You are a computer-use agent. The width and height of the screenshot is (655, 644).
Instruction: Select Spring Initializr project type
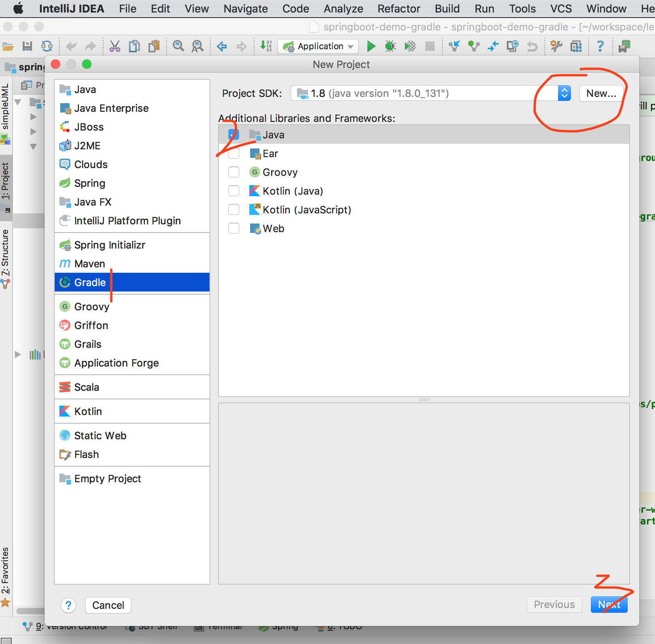tap(132, 245)
